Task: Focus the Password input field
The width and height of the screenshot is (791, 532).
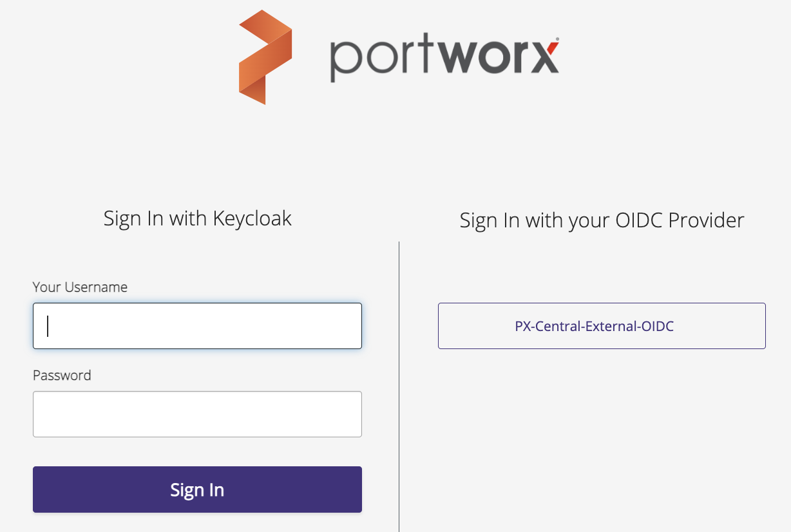Action: tap(197, 414)
